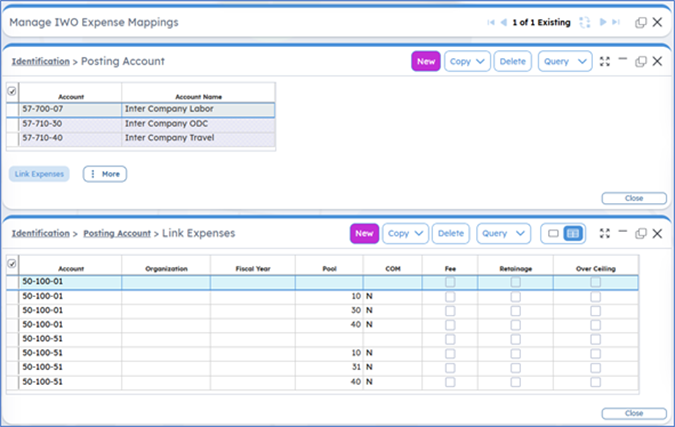This screenshot has width=675, height=427.
Task: Check the Fee box in first row
Action: tap(450, 283)
